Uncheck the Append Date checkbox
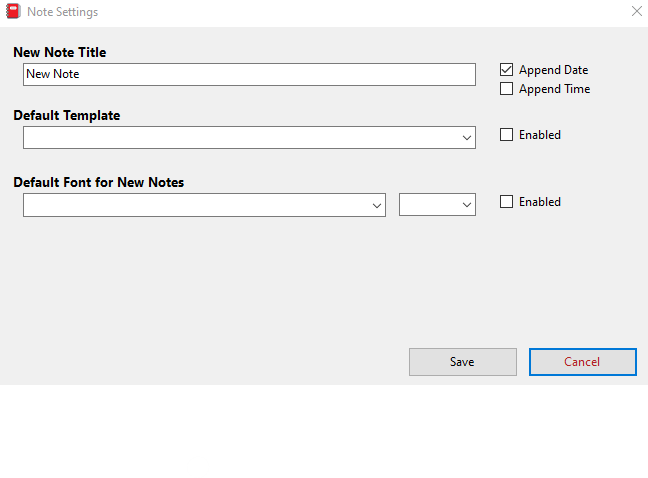648x478 pixels. (507, 70)
